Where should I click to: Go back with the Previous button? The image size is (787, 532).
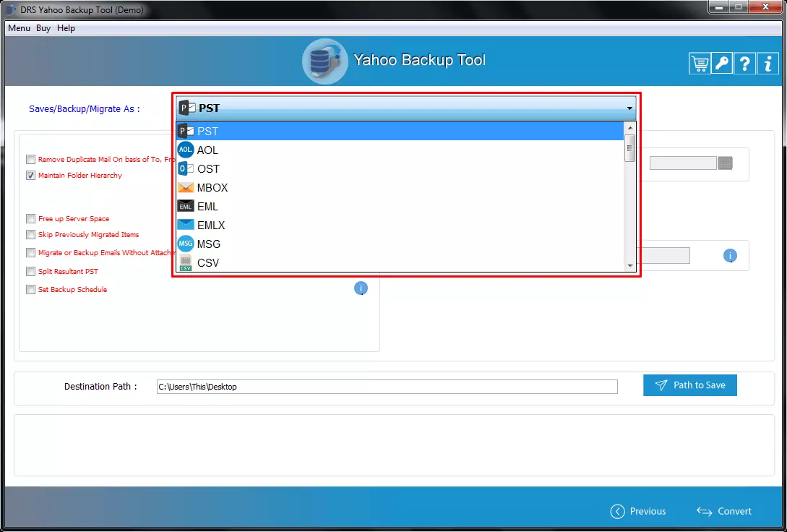(638, 511)
